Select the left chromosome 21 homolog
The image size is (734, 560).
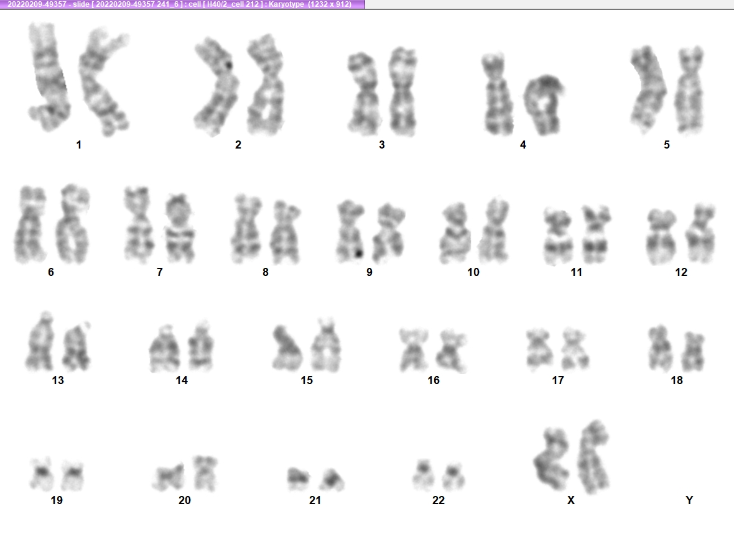298,478
